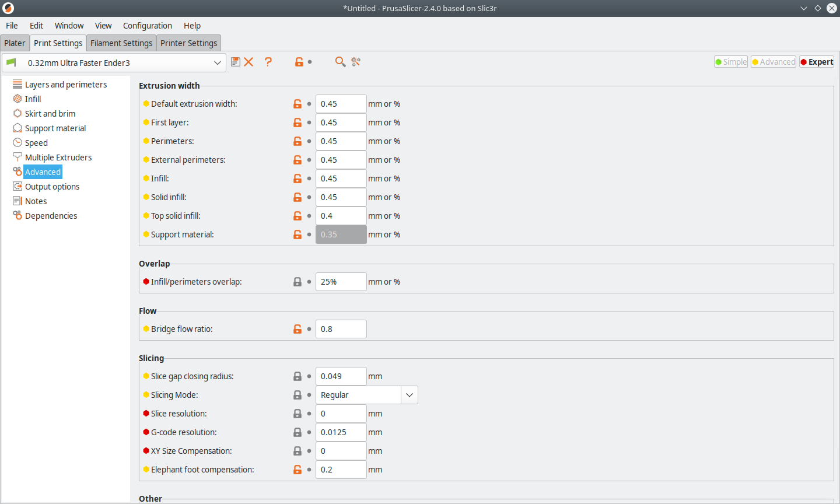This screenshot has width=840, height=504.
Task: Click the toolbar unlocked-lock system value icon
Action: point(299,62)
